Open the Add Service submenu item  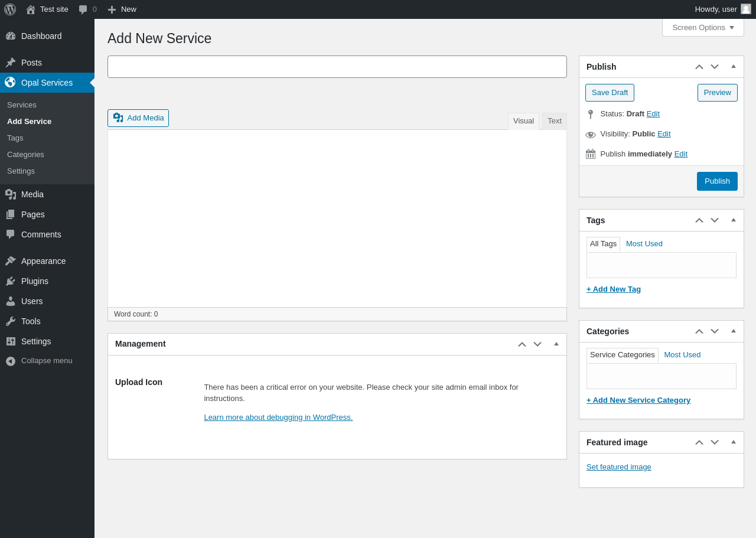29,121
